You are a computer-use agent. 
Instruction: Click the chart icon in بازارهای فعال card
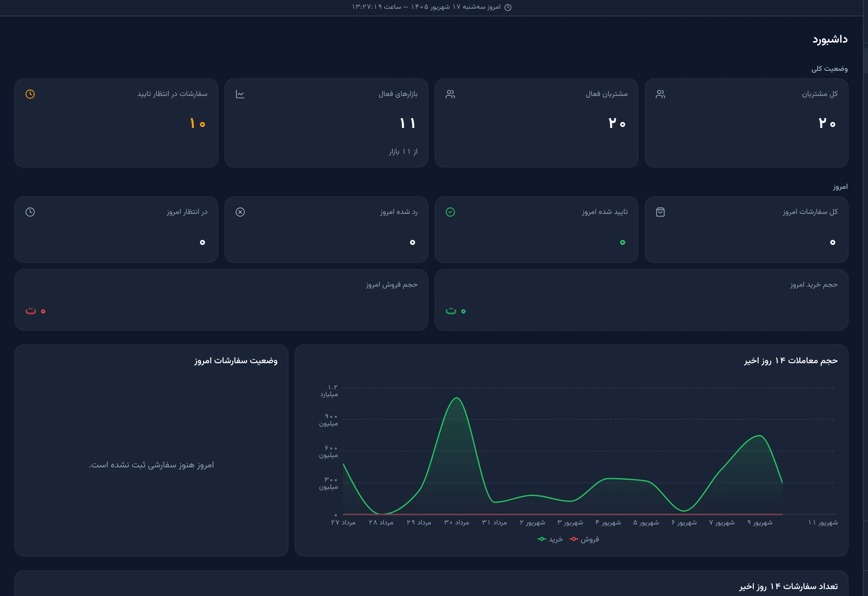pyautogui.click(x=240, y=94)
